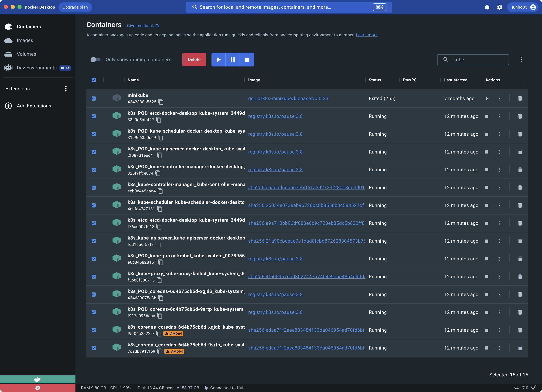Click the pause button for selected containers
The image size is (542, 392).
coord(233,60)
